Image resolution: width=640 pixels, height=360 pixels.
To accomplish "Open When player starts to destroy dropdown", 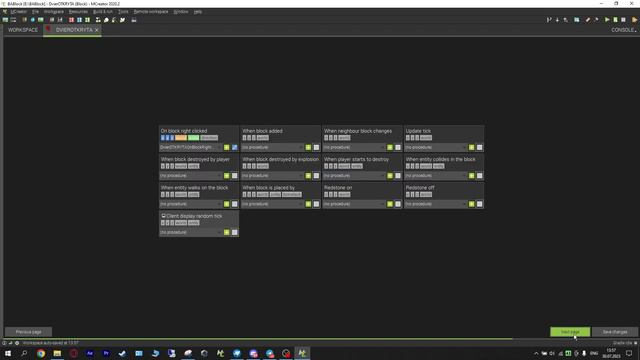I will point(354,176).
